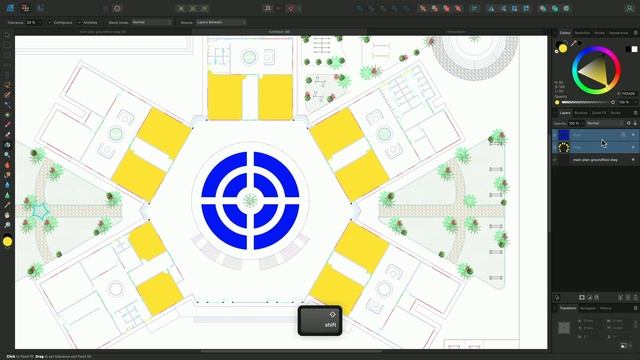
Task: Select the main-plan-groundfloor.dwg layer
Action: tap(595, 160)
